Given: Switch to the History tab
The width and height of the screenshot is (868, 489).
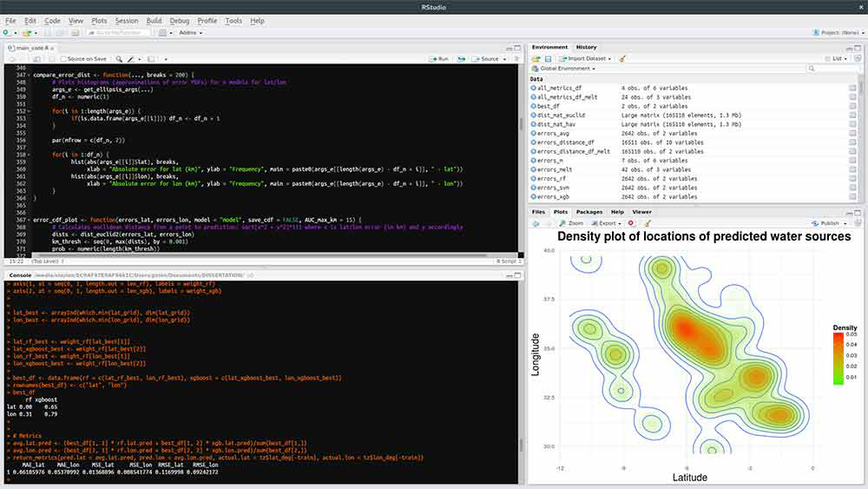Looking at the screenshot, I should point(586,47).
